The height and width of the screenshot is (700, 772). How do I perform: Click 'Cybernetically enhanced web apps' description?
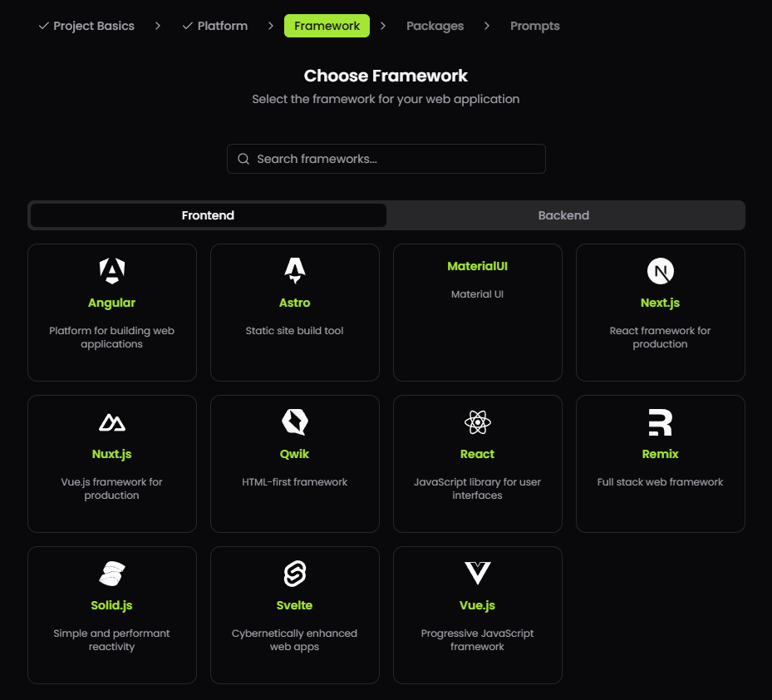[294, 640]
